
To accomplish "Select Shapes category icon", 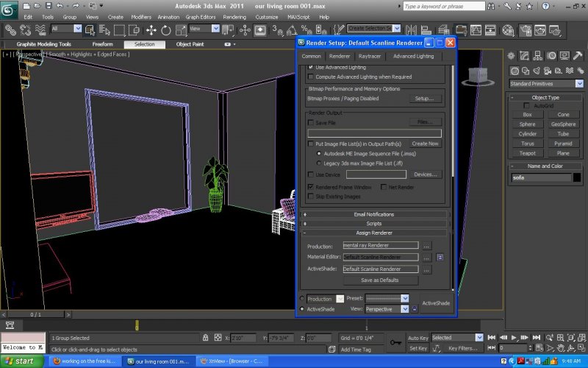I will 526,71.
